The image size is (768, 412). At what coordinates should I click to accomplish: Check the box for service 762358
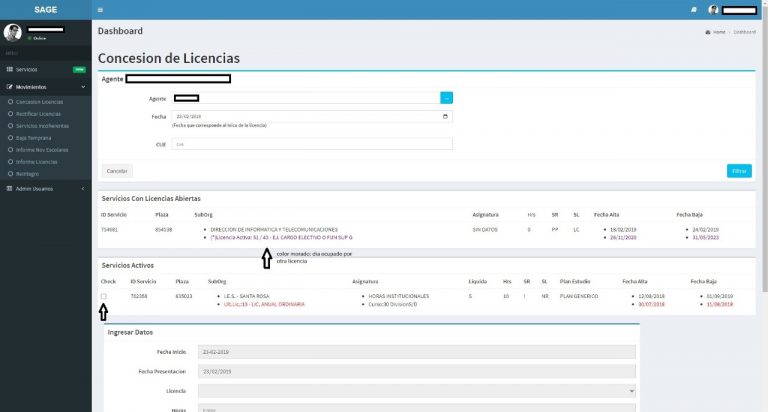pos(103,296)
